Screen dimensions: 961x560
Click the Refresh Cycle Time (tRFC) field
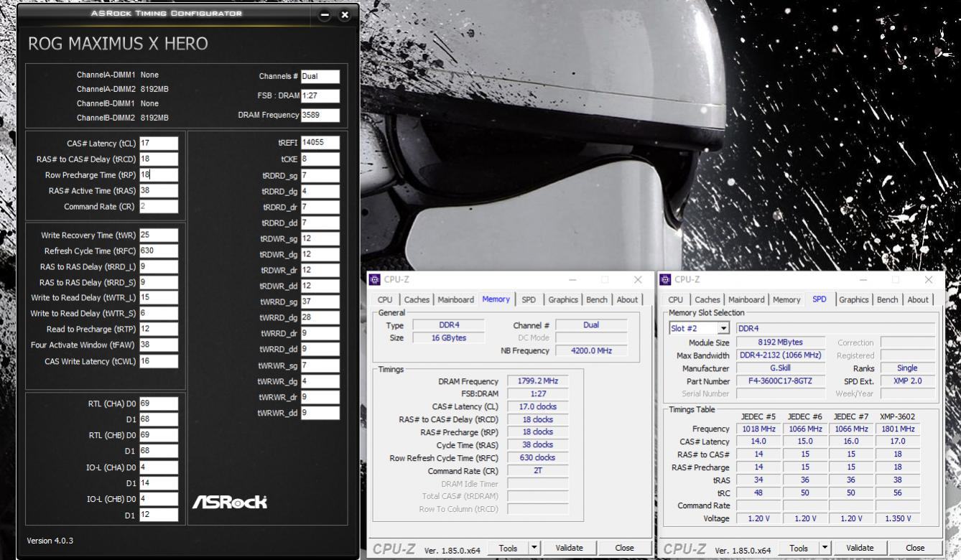pyautogui.click(x=159, y=251)
